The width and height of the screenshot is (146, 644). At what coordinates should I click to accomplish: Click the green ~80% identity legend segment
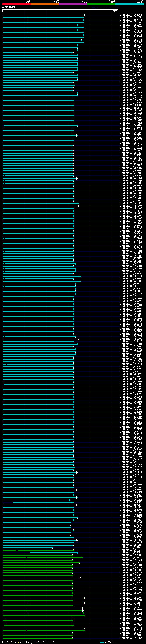101,4
